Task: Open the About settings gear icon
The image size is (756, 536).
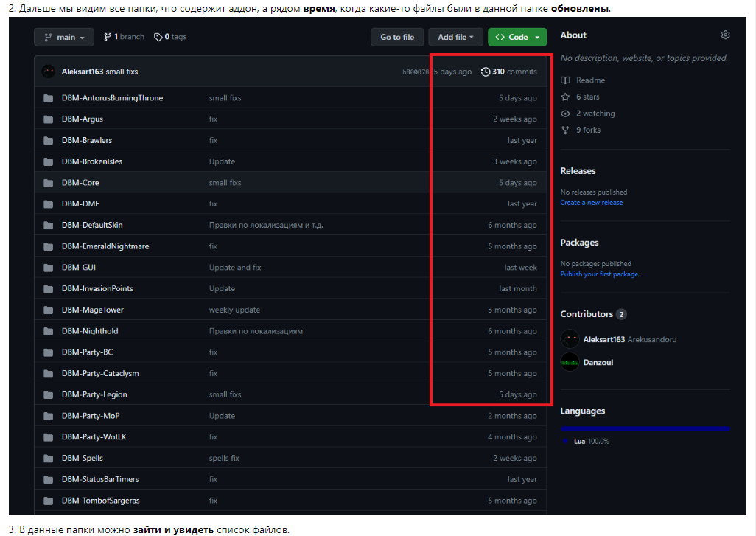Action: click(x=725, y=35)
